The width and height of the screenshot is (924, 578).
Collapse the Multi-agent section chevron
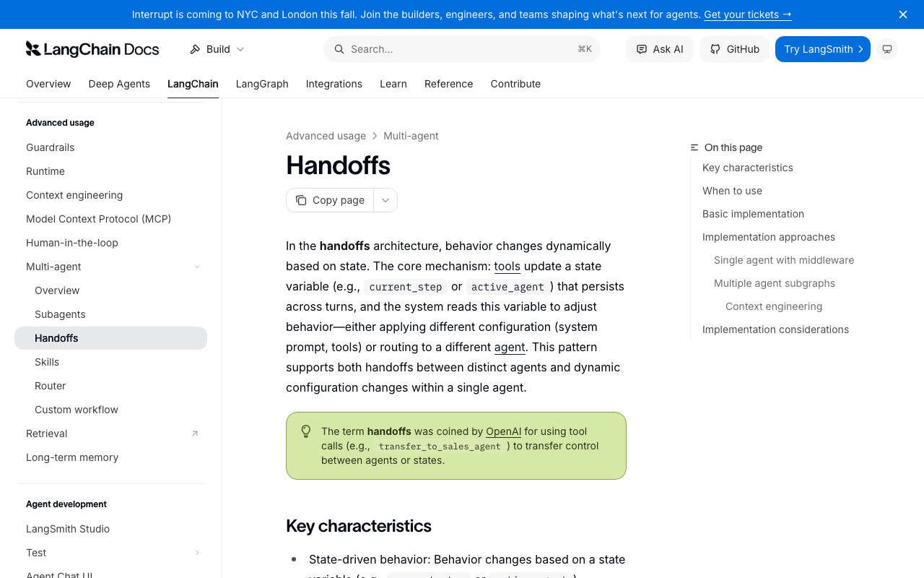point(197,267)
